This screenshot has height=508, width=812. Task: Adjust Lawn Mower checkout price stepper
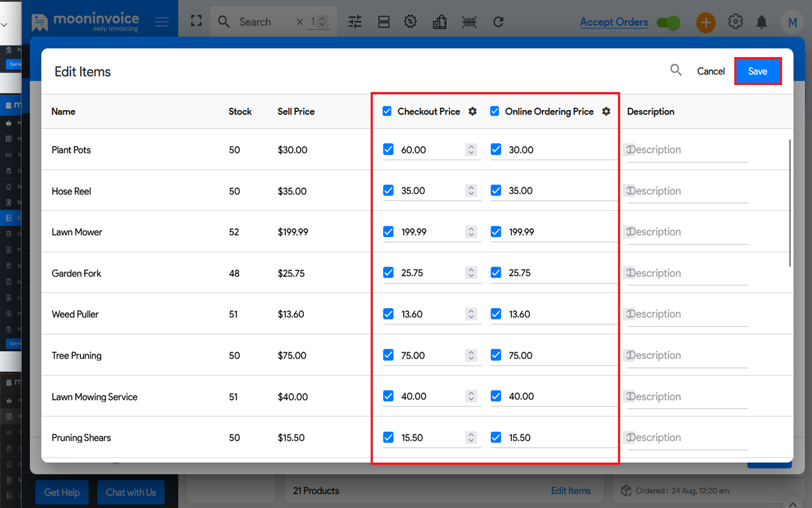[x=471, y=232]
